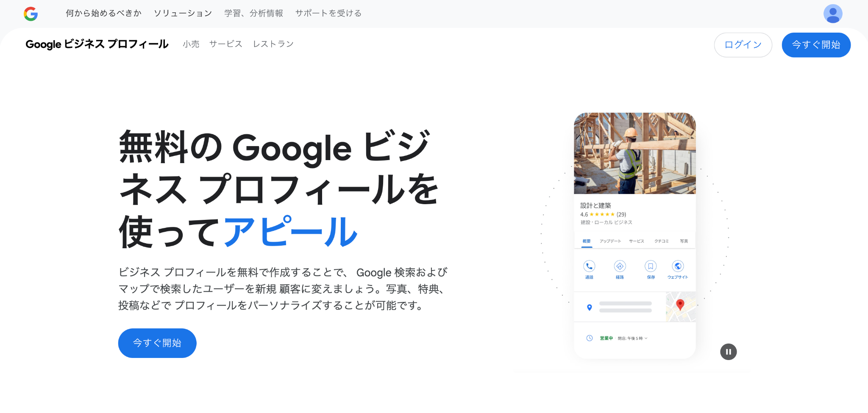Click the clock icon next to 営業中
Screen dimensions: 868x413
589,338
